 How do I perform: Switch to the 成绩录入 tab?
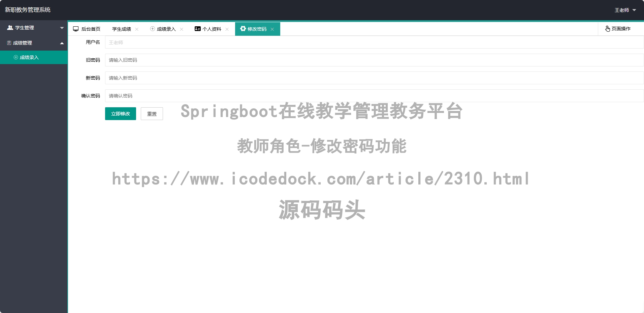click(x=166, y=29)
